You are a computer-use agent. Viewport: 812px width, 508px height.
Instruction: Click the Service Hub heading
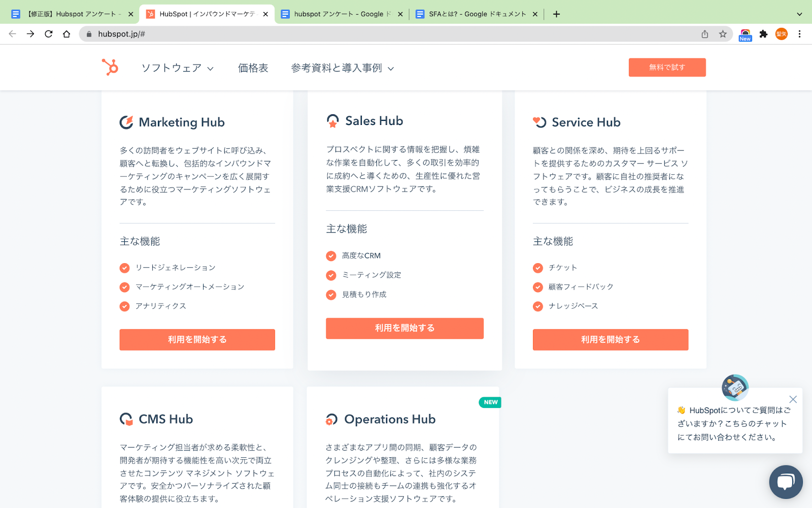[586, 122]
